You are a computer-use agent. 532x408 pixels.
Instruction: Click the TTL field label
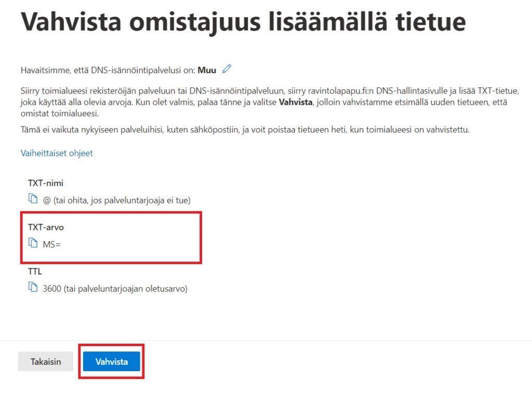coord(34,270)
